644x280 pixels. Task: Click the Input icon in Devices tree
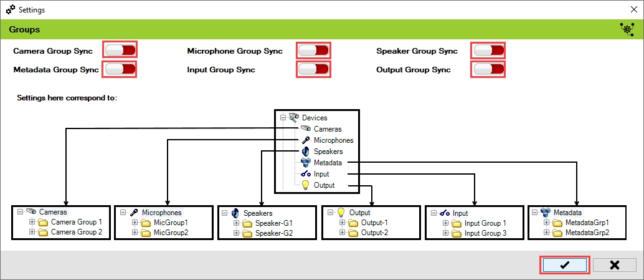pos(305,174)
